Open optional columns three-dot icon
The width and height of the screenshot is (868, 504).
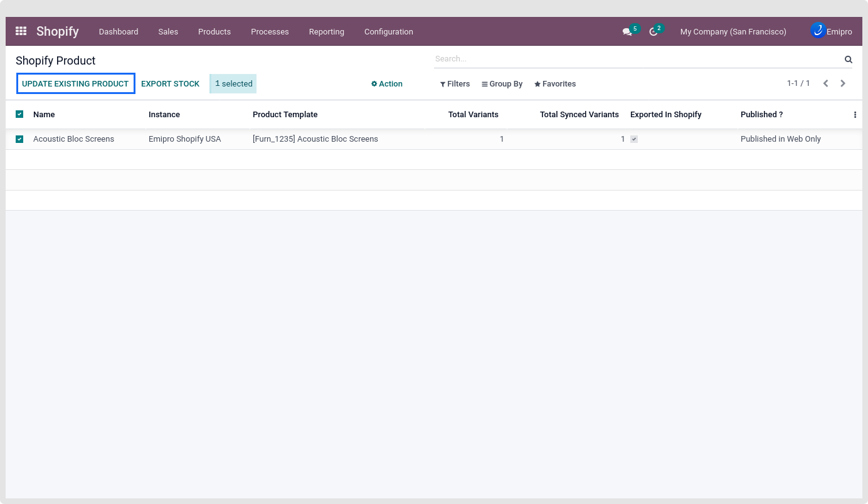click(855, 115)
